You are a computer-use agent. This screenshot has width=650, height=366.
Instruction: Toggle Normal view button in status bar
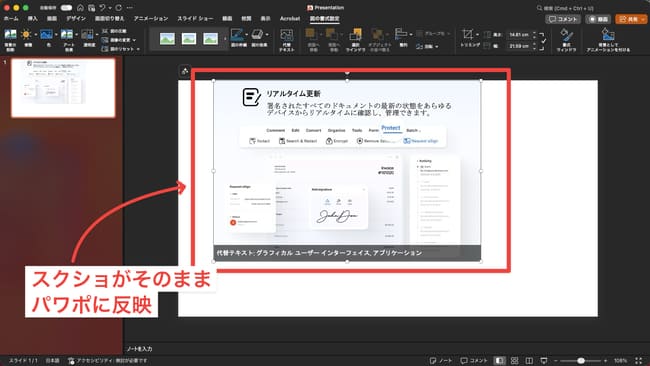pos(500,361)
